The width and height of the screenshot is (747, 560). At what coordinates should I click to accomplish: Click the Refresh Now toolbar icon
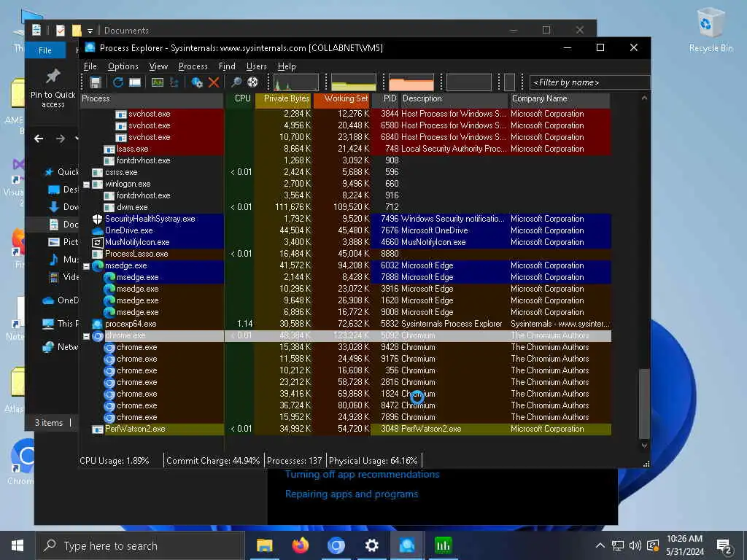pos(117,82)
